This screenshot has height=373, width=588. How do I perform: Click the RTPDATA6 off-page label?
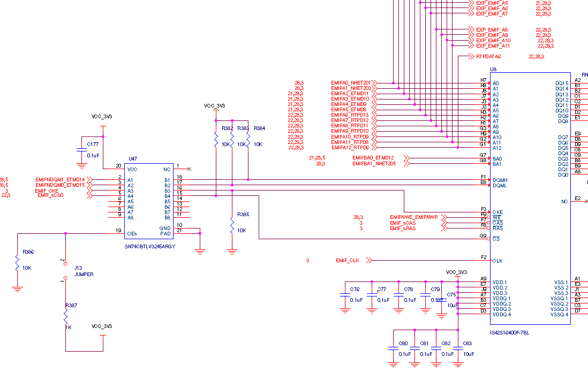(x=488, y=57)
